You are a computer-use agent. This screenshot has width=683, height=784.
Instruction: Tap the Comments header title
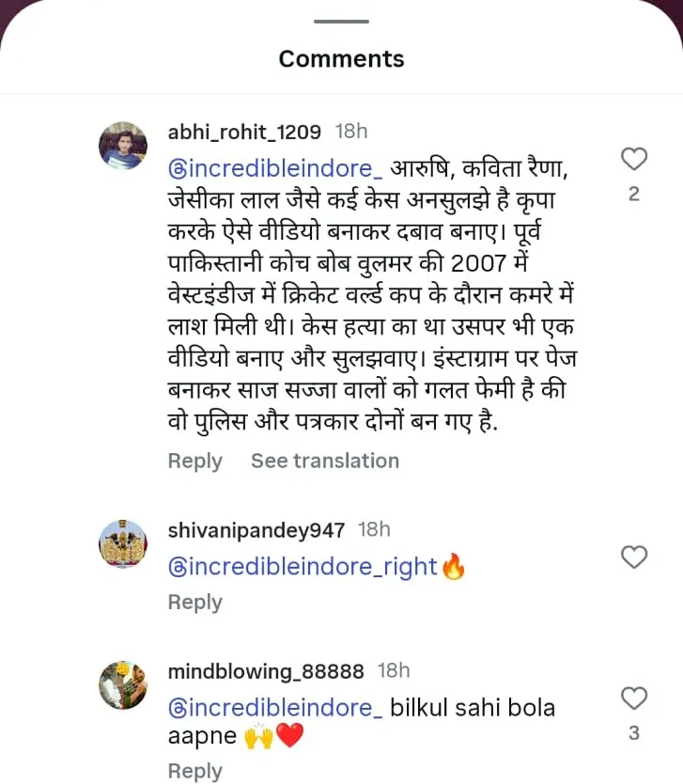point(341,58)
